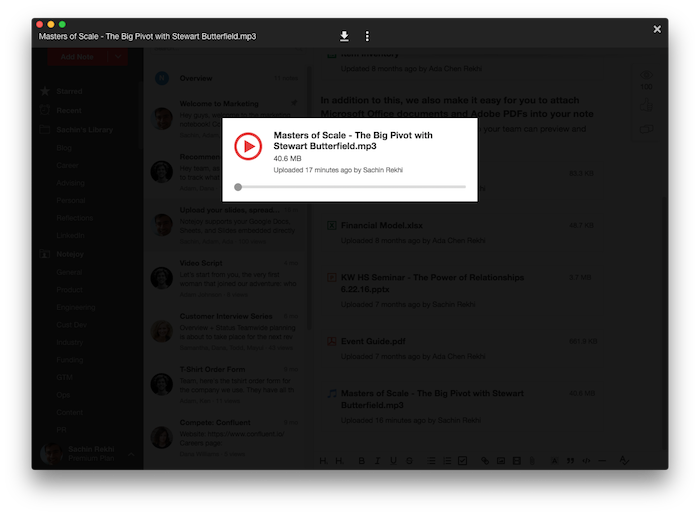Open the Video Script note
Image resolution: width=700 pixels, height=515 pixels.
coord(226,278)
